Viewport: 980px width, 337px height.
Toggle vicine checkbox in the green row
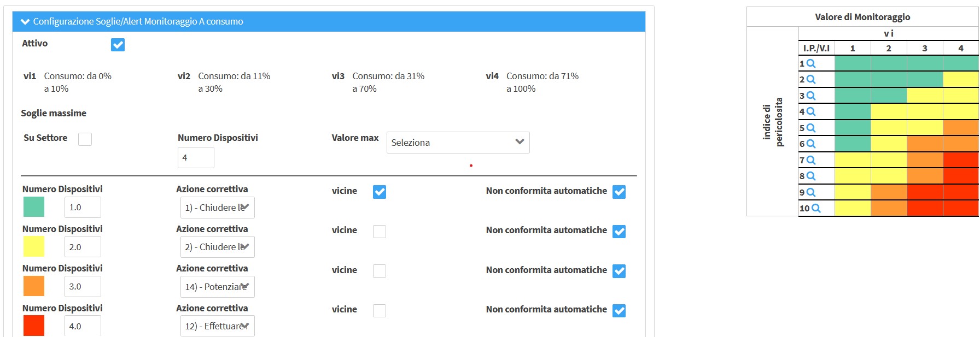tap(380, 192)
